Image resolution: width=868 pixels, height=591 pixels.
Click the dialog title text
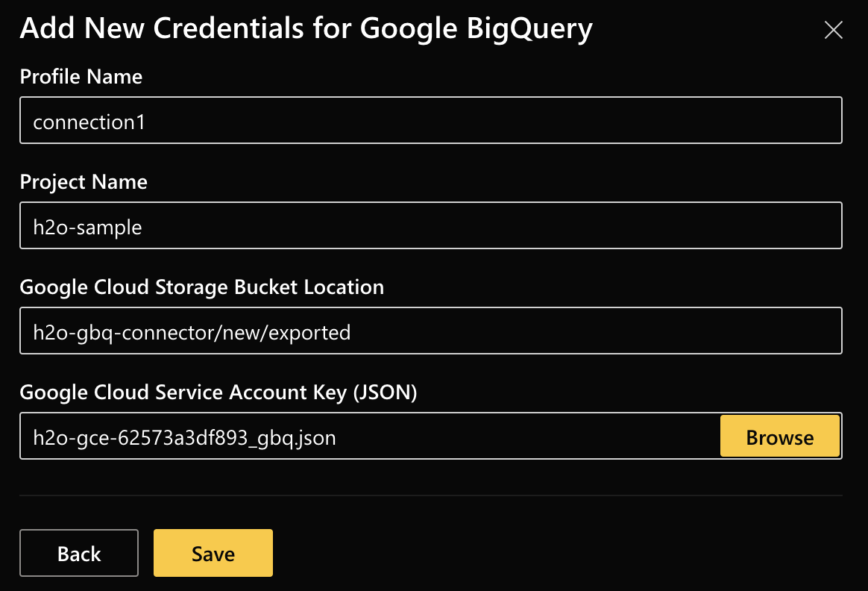click(x=307, y=28)
